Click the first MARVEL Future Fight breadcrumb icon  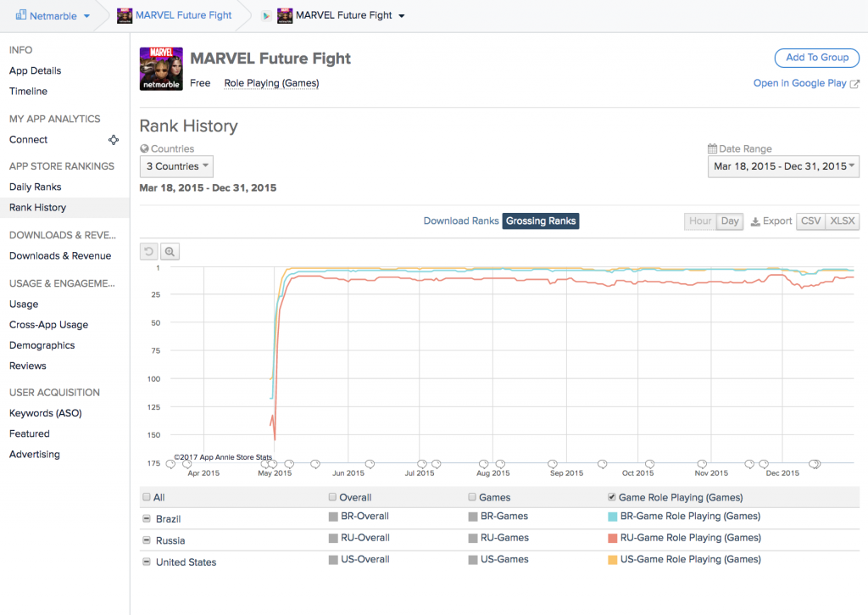[x=125, y=15]
